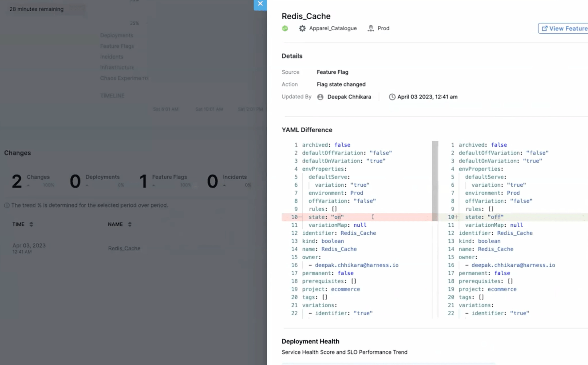Select the Redis_Cache change row
The width and height of the screenshot is (588, 365).
coord(124,248)
